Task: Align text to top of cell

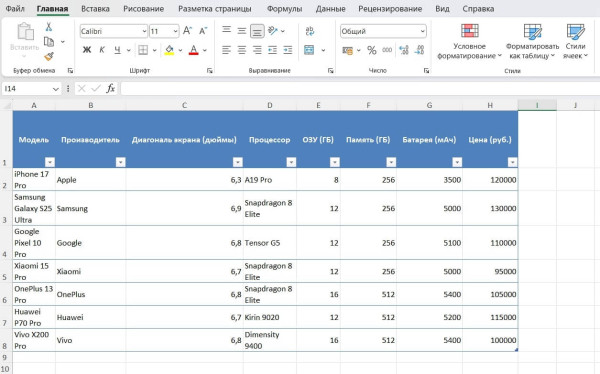Action: (x=227, y=31)
